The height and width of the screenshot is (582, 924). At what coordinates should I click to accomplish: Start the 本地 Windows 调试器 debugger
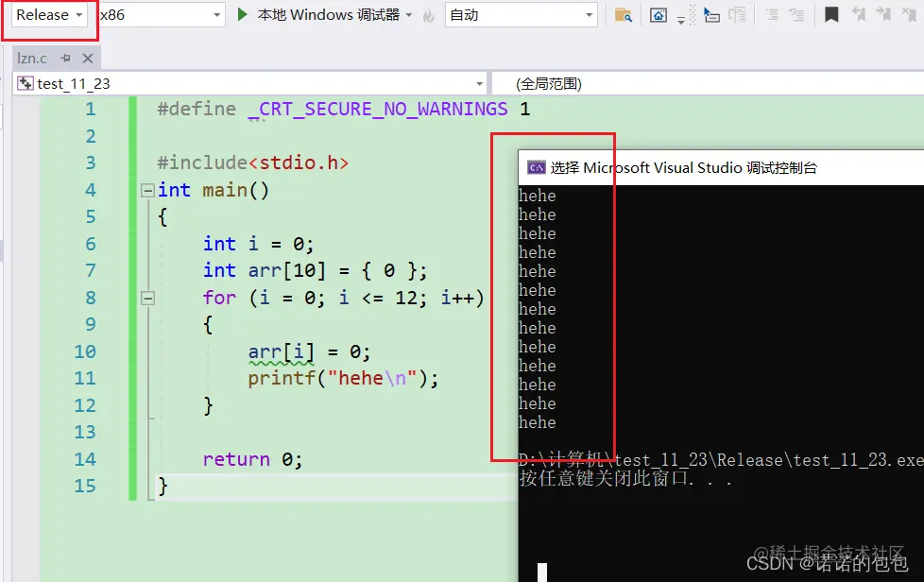328,15
